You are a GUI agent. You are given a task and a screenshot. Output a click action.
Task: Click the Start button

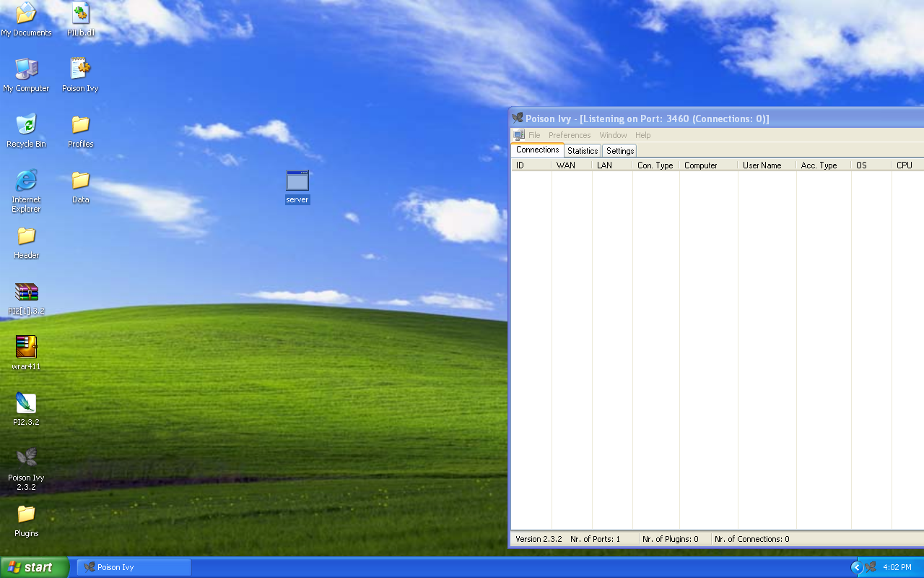click(x=32, y=566)
